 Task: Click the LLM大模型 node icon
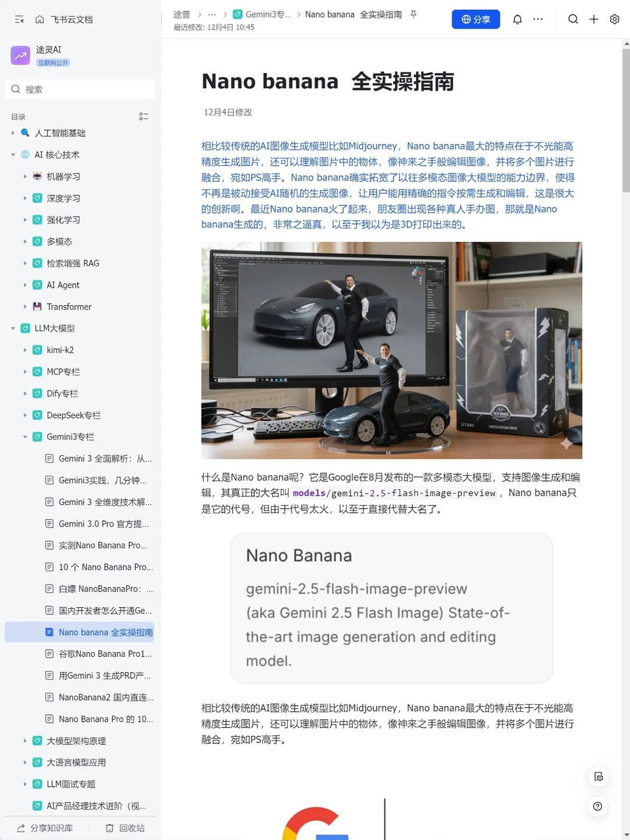[x=25, y=328]
